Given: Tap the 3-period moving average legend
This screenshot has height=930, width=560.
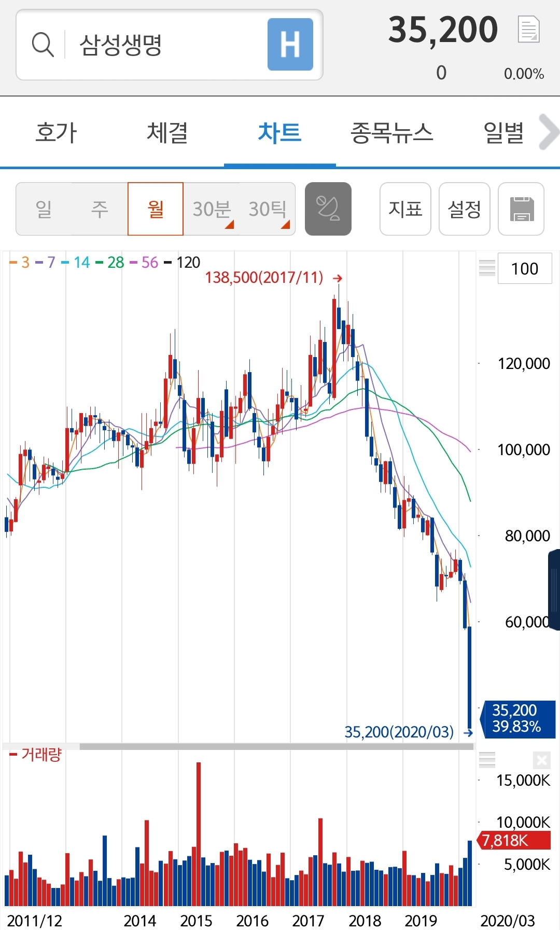Looking at the screenshot, I should point(20,263).
